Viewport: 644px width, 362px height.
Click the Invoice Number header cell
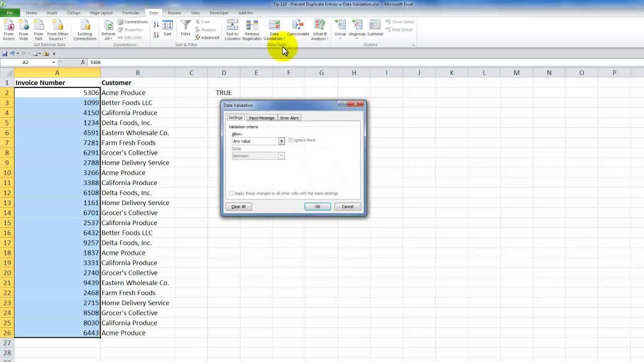(57, 82)
